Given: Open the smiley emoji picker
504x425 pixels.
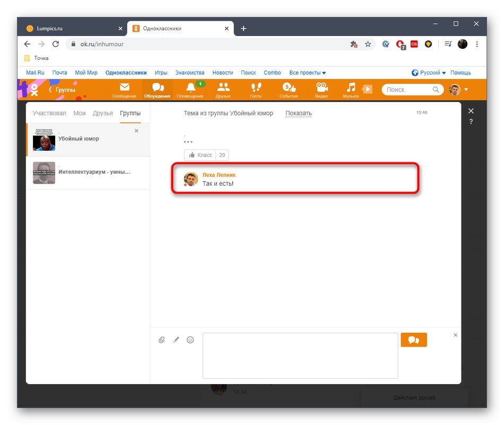Looking at the screenshot, I should point(190,340).
